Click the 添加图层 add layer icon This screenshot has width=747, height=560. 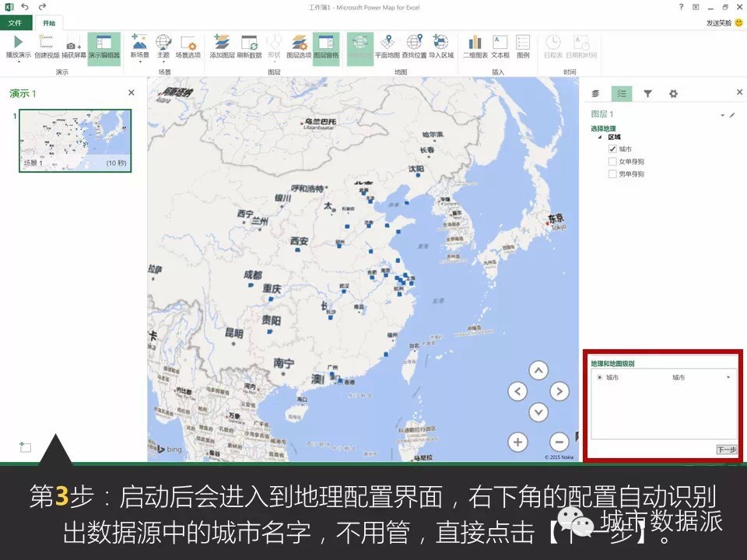point(222,42)
